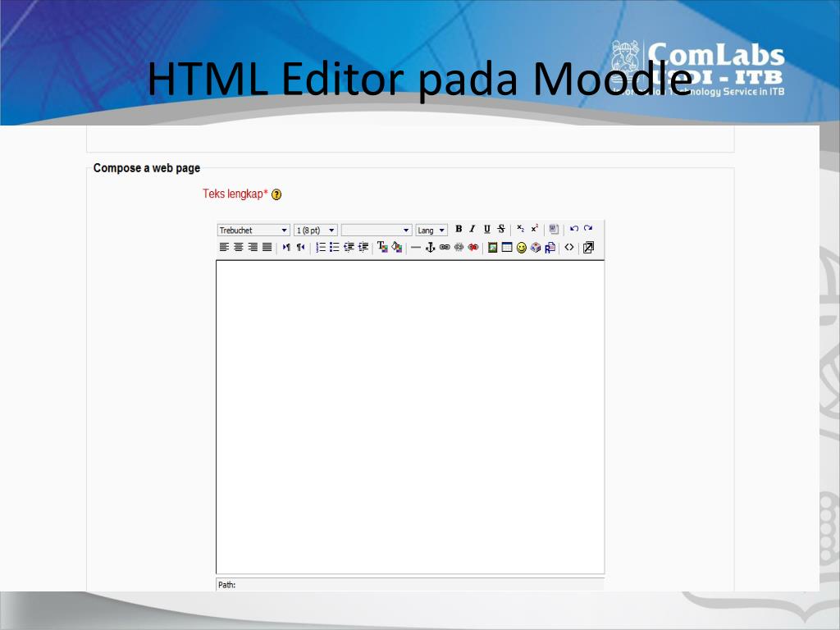Insert an image
840x630 pixels.
pos(493,247)
